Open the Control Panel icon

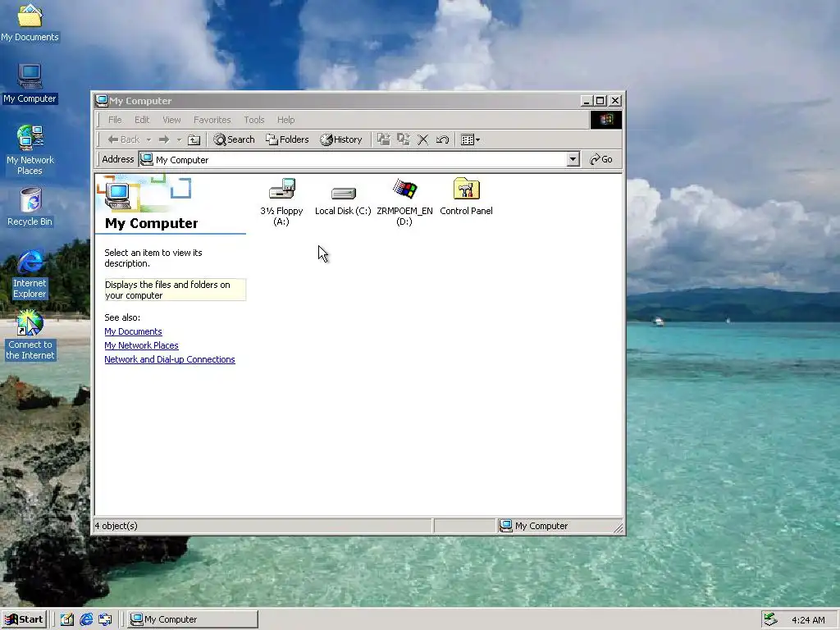[x=466, y=197]
